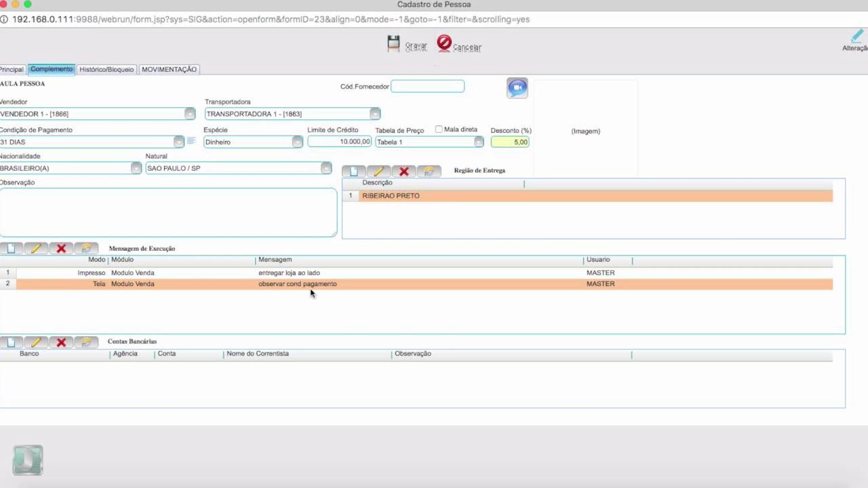The width and height of the screenshot is (868, 488).
Task: Edit Contas Bancárias with pencil icon
Action: pos(36,342)
